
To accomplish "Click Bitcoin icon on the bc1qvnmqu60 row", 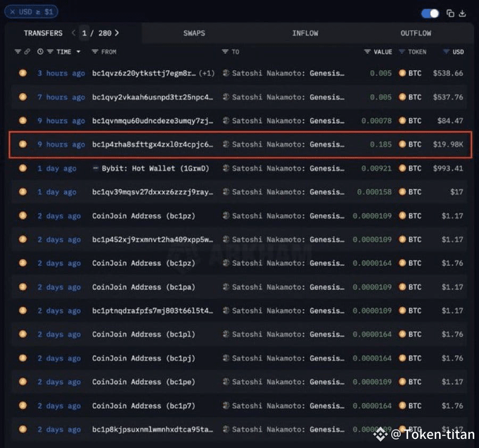I will tap(23, 120).
